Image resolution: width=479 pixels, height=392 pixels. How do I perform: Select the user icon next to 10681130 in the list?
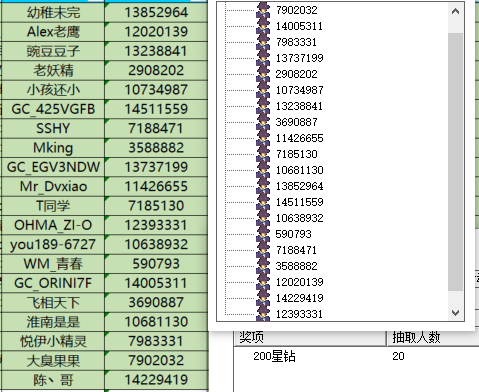coord(263,170)
